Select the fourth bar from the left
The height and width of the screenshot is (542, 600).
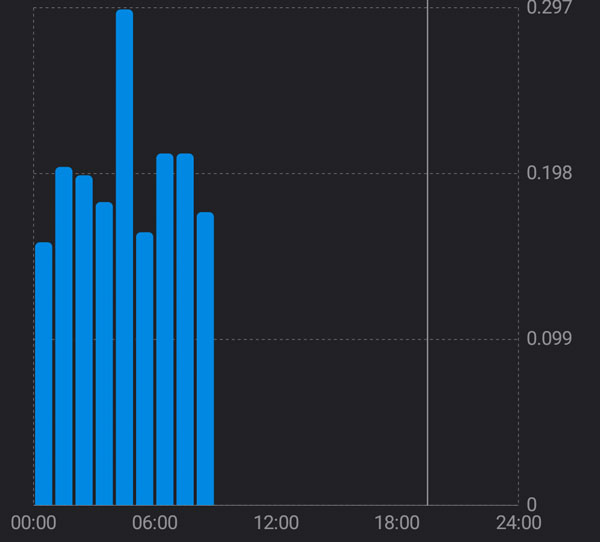(104, 354)
